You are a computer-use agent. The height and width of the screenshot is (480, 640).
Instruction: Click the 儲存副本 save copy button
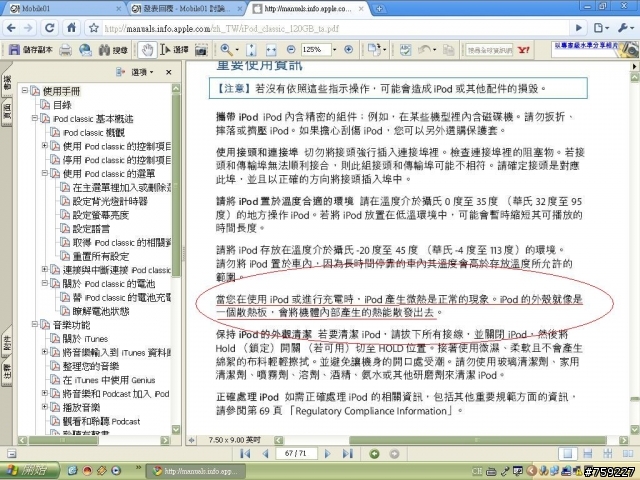31,50
